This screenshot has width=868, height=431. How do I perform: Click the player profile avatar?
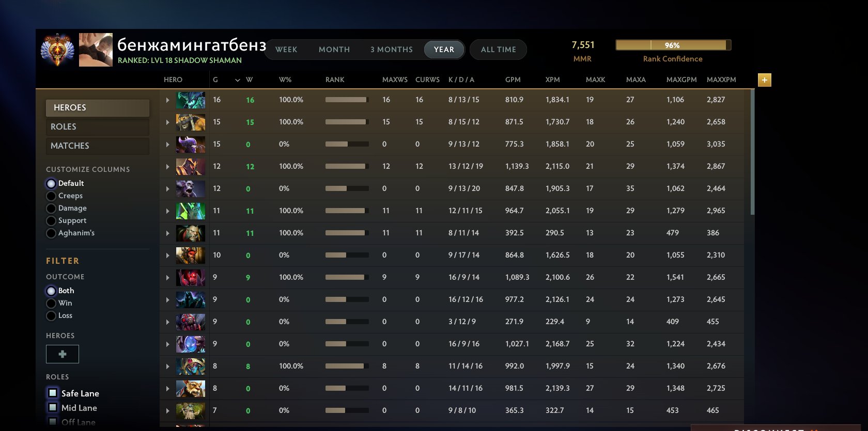(x=96, y=50)
